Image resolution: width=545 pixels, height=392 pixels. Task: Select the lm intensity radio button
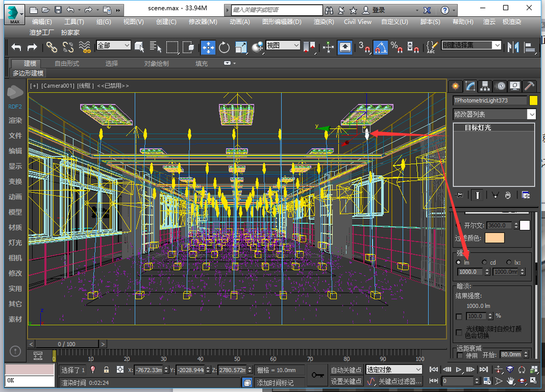pyautogui.click(x=458, y=262)
